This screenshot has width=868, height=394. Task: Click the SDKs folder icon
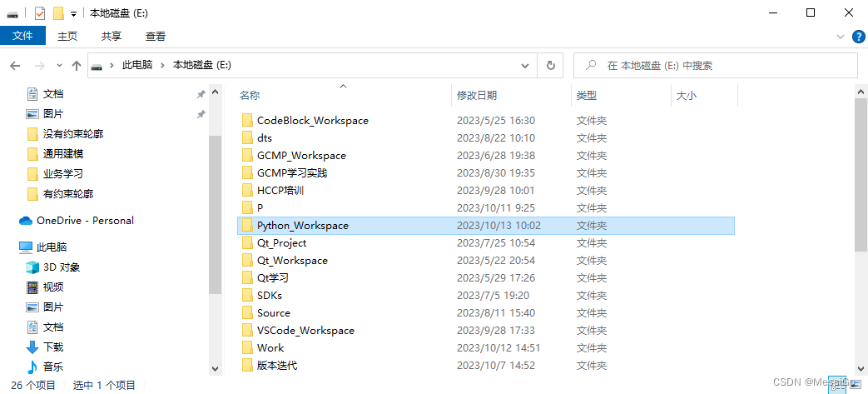point(247,296)
